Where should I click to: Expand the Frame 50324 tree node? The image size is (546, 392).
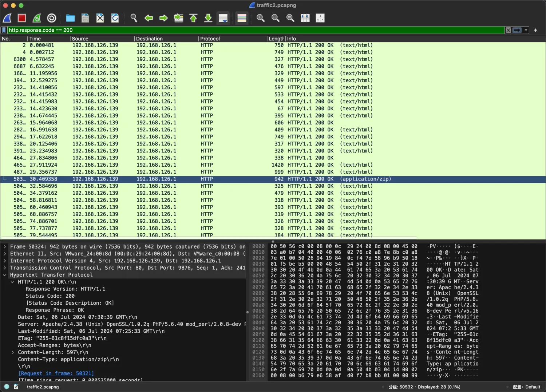5,247
